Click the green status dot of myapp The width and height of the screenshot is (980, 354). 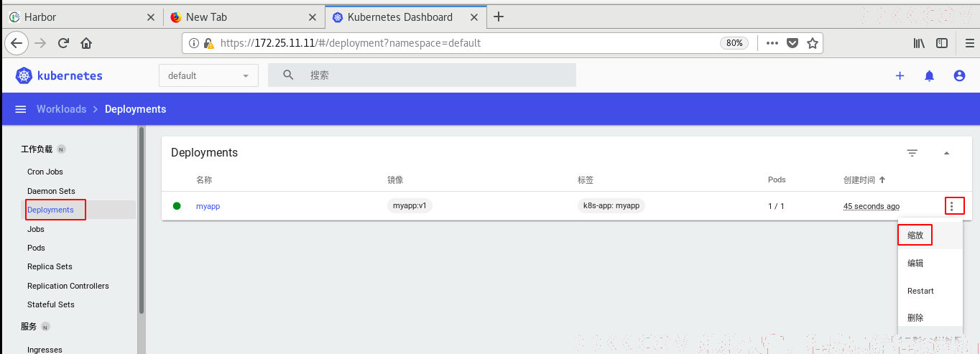click(177, 206)
